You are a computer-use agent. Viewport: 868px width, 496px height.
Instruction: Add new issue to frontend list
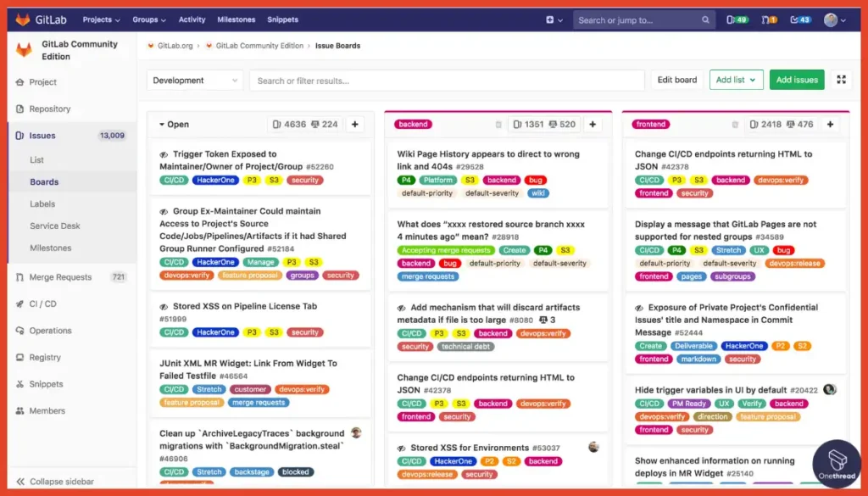(830, 125)
